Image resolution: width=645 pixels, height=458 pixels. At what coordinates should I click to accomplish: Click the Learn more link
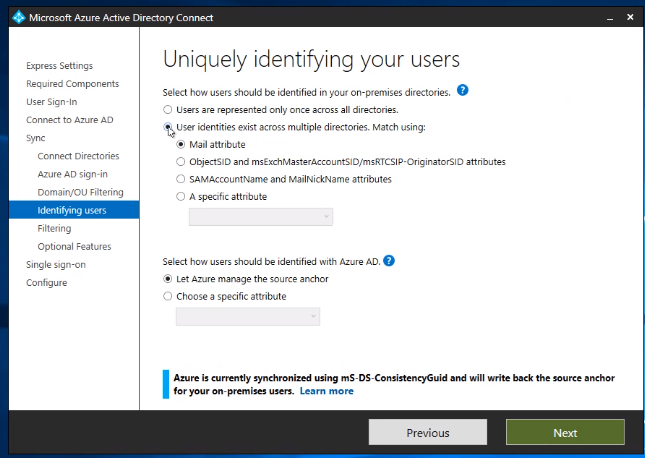point(327,391)
